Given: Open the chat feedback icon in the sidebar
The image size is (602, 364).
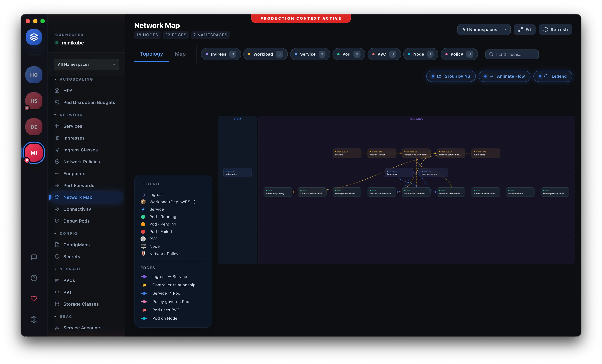Looking at the screenshot, I should click(34, 257).
